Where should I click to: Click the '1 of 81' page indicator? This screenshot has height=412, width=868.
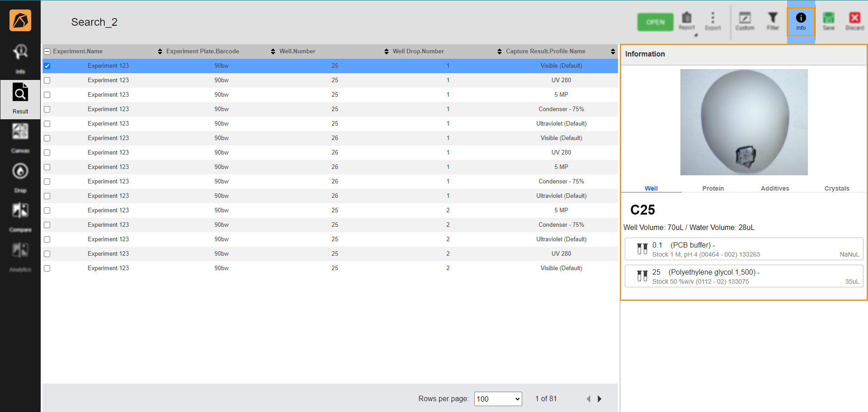[546, 398]
